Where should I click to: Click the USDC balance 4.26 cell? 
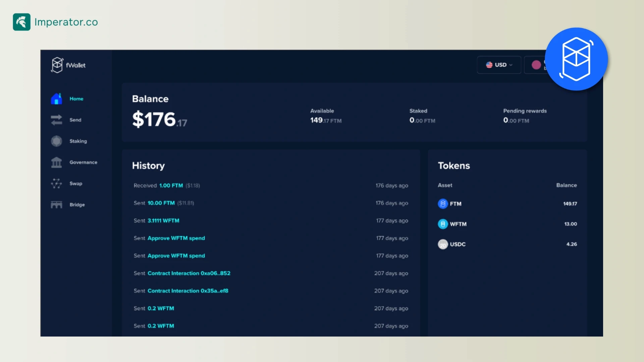pos(572,244)
